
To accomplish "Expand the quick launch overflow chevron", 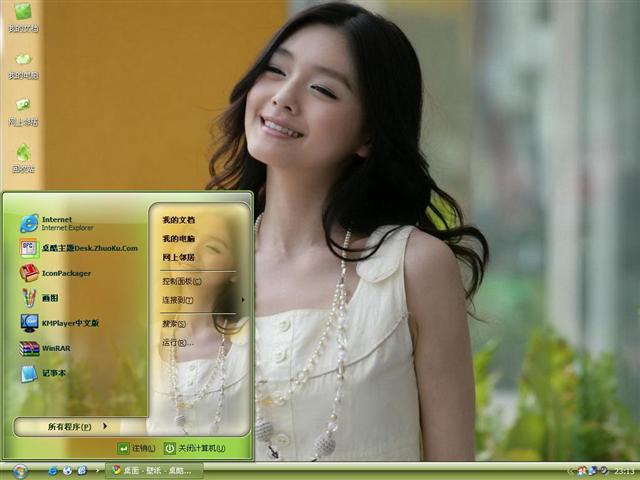I will [x=97, y=471].
